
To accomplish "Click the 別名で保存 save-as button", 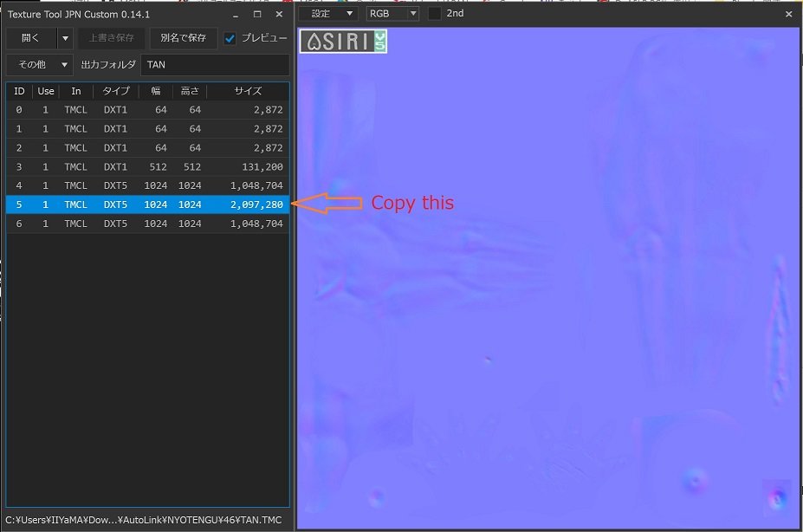I will pos(183,38).
